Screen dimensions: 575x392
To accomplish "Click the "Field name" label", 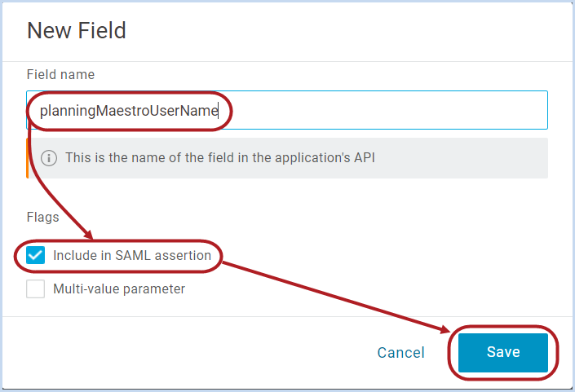I will (x=61, y=75).
